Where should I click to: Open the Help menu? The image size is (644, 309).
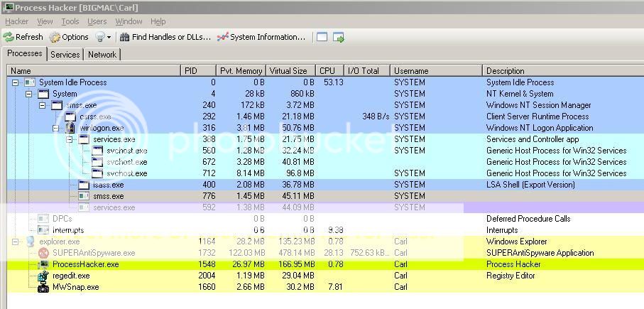158,21
